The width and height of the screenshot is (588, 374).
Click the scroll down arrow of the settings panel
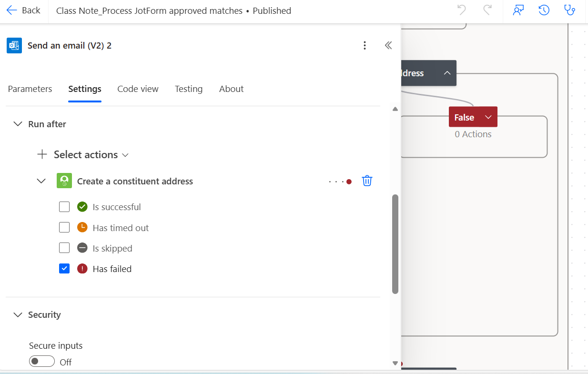(395, 363)
